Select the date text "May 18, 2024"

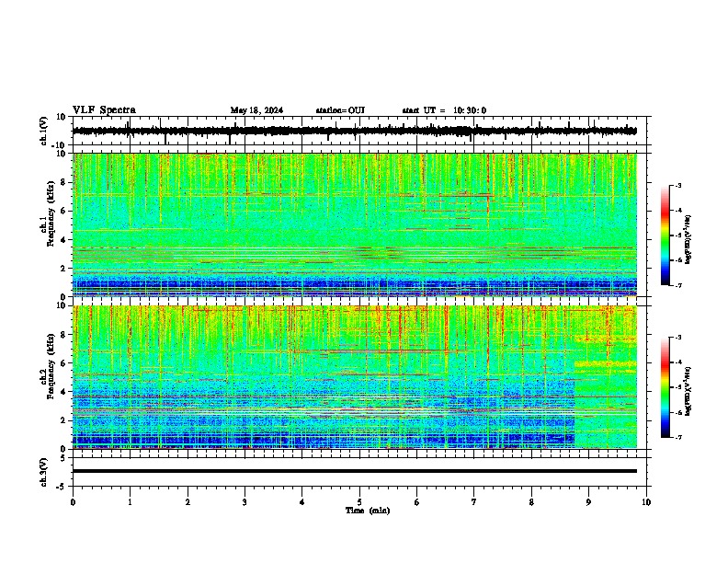[256, 110]
